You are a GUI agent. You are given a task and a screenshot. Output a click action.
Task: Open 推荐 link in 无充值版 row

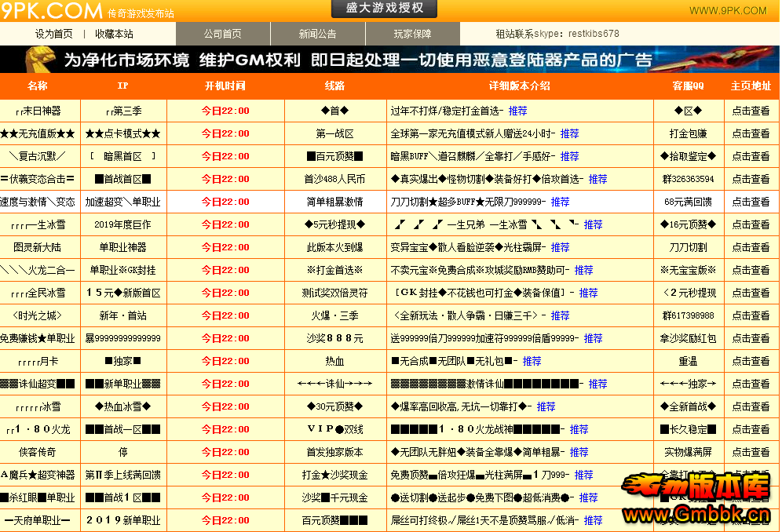tap(569, 133)
